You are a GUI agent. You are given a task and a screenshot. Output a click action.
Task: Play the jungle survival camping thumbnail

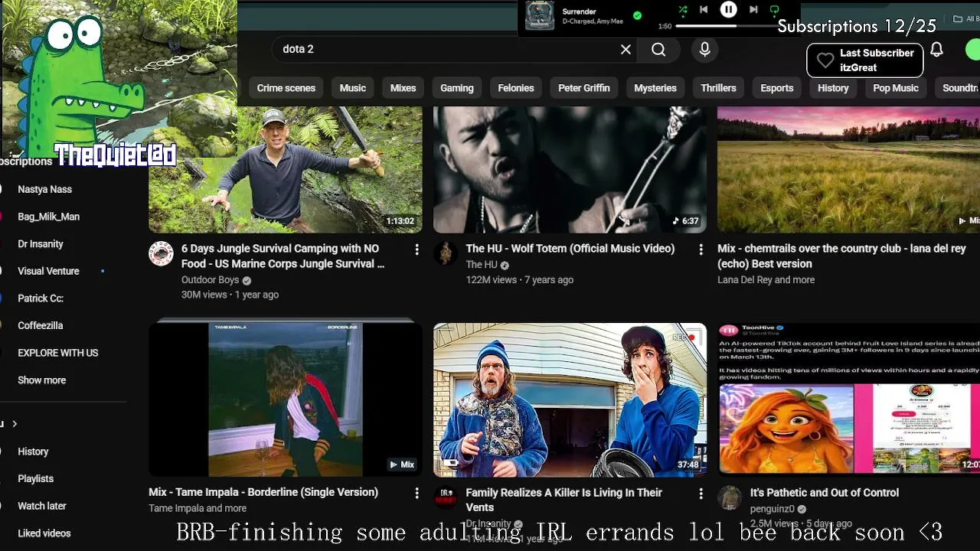pyautogui.click(x=286, y=169)
